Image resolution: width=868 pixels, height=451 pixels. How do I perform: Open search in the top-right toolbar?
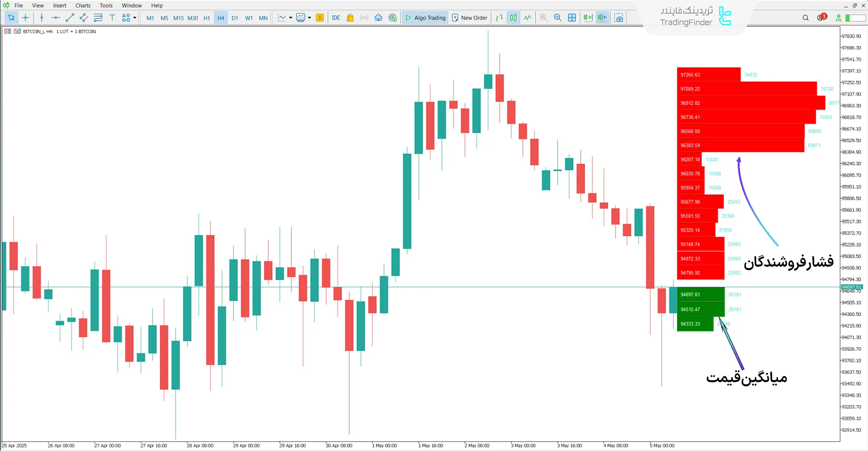805,18
